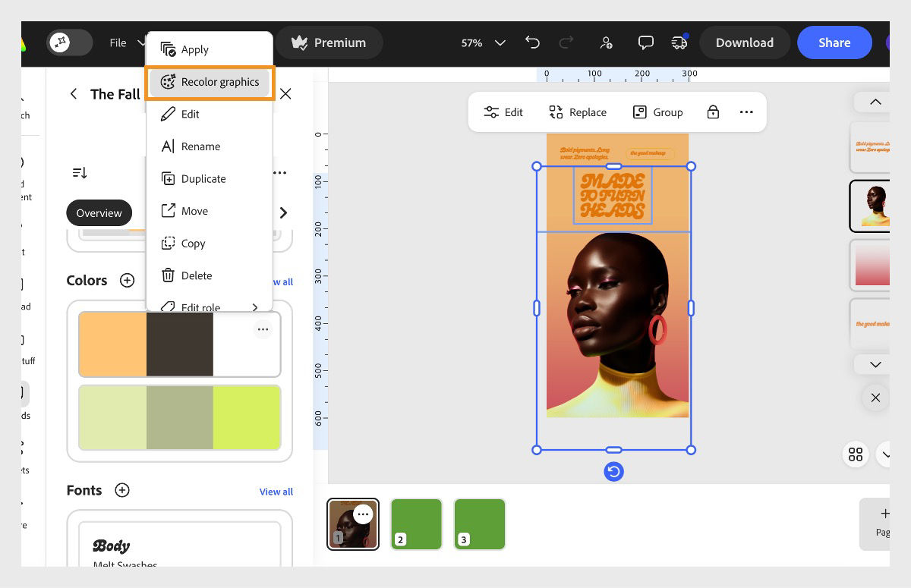Image resolution: width=911 pixels, height=588 pixels.
Task: Select the top text layer thumbnail
Action: pos(870,146)
